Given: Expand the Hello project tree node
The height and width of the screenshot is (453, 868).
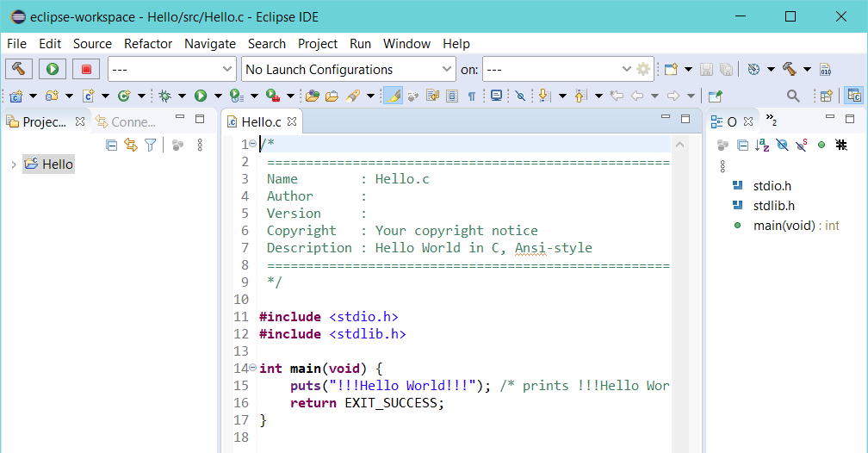Looking at the screenshot, I should pos(14,164).
